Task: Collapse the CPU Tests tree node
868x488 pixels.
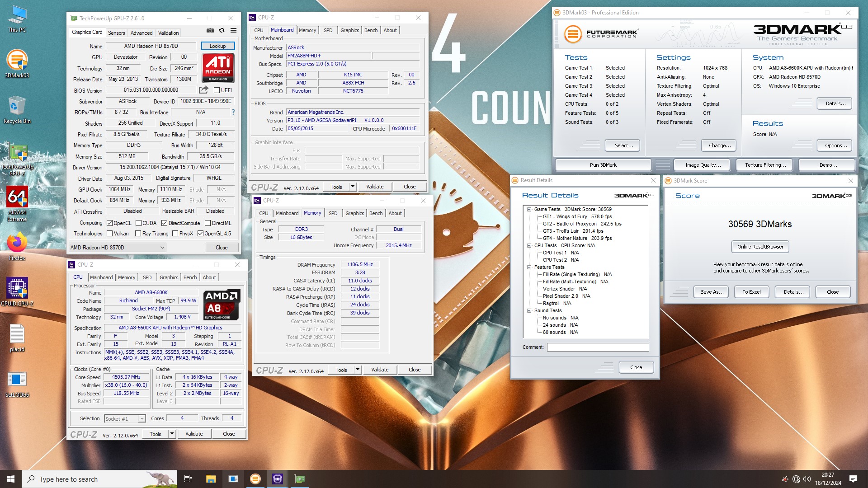Action: point(529,245)
